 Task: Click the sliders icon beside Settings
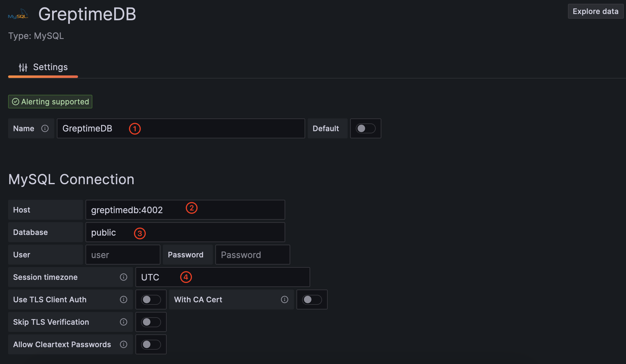(23, 67)
